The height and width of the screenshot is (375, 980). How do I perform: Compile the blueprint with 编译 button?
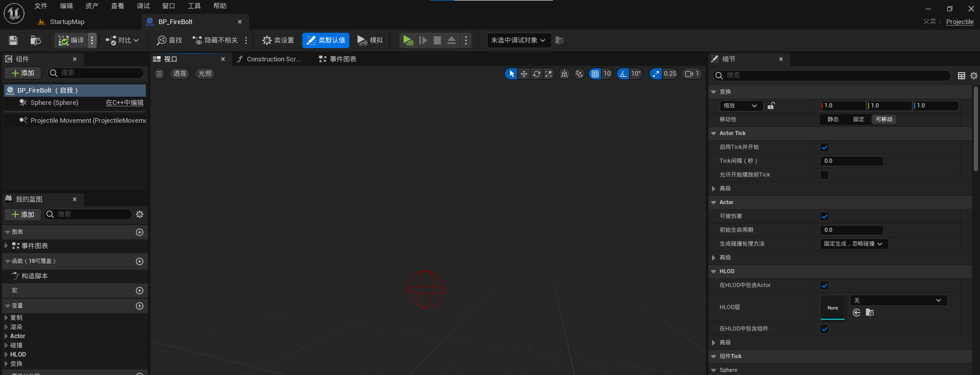(71, 40)
